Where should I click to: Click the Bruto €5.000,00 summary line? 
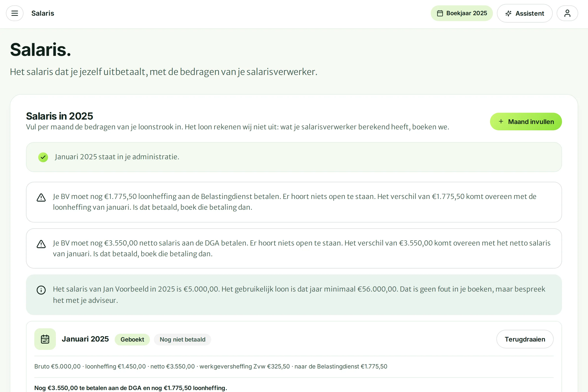[211, 367]
